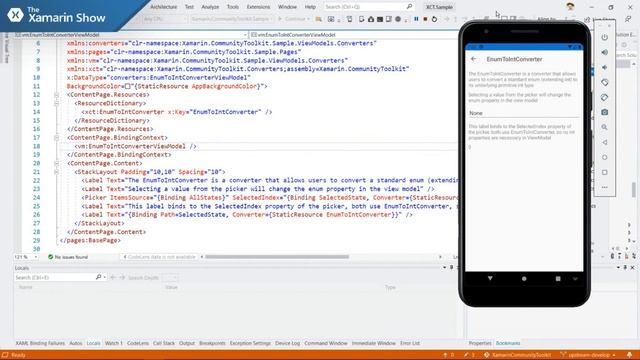
Task: Open the Extensions menu
Action: tap(258, 7)
